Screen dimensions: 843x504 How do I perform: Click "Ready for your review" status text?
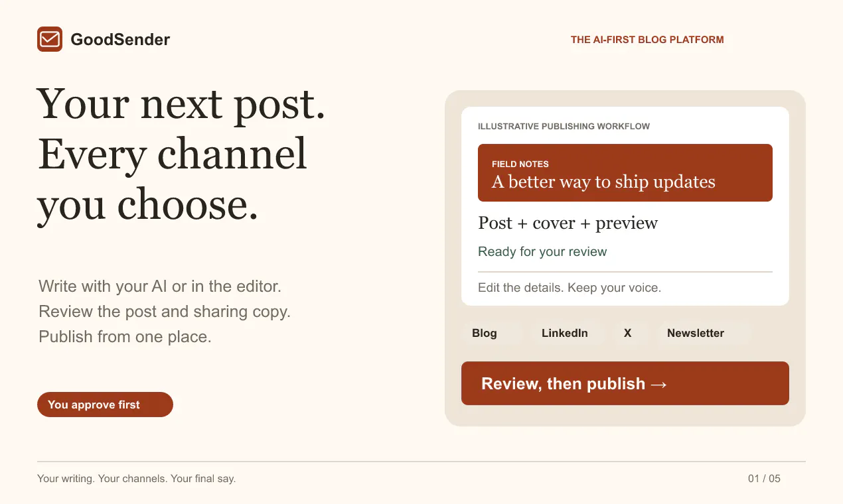coord(542,252)
